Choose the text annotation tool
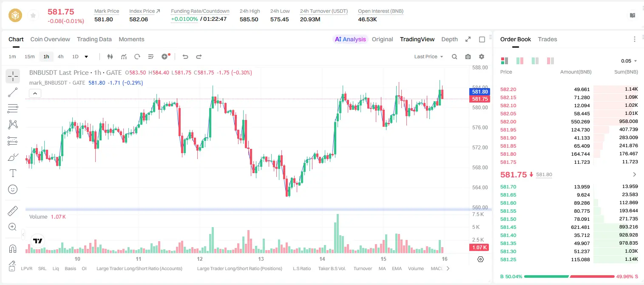This screenshot has height=285, width=644. point(13,173)
